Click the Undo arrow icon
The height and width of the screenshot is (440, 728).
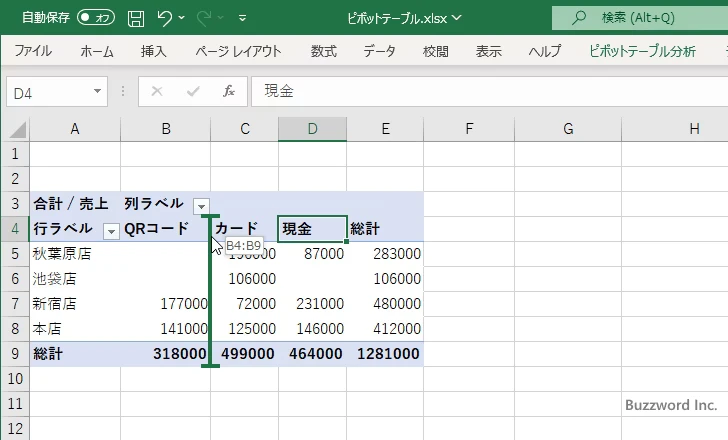(164, 18)
